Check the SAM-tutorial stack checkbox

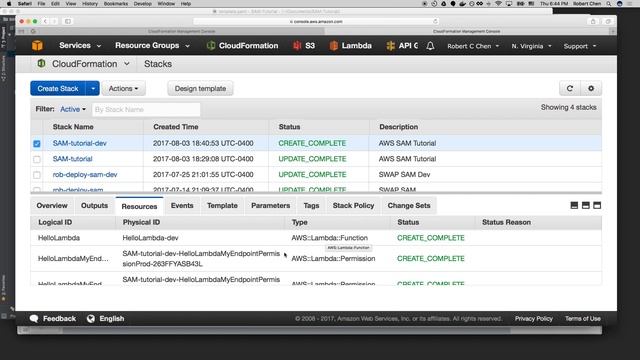point(37,159)
